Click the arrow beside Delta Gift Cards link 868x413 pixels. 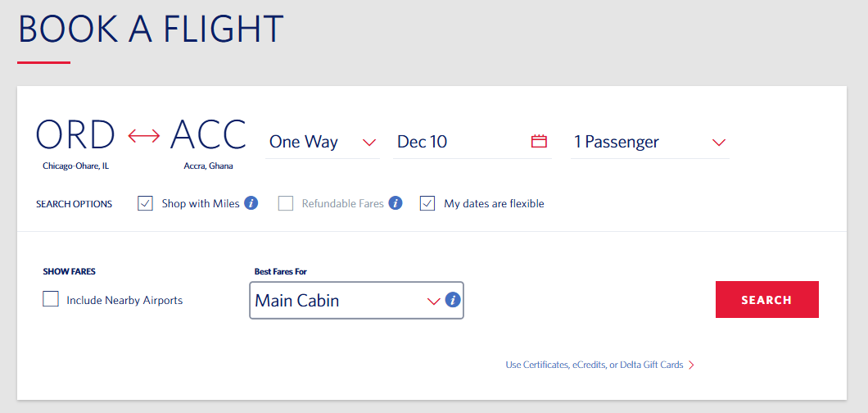tap(692, 365)
